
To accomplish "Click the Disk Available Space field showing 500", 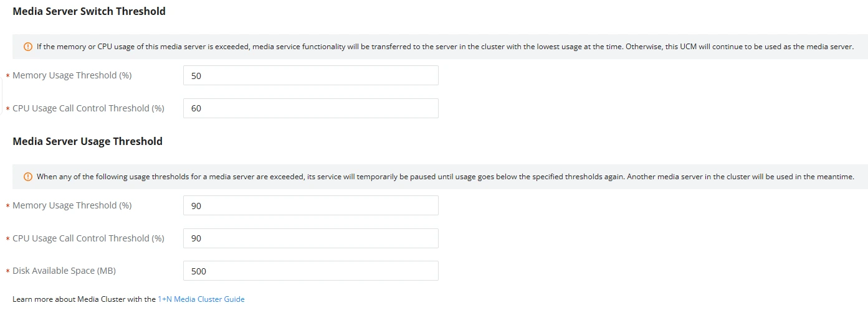I will click(x=311, y=271).
